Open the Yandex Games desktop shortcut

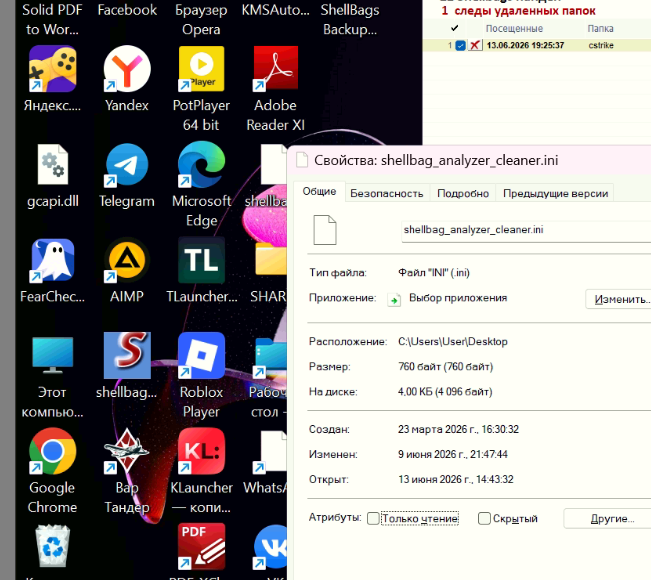tap(52, 69)
